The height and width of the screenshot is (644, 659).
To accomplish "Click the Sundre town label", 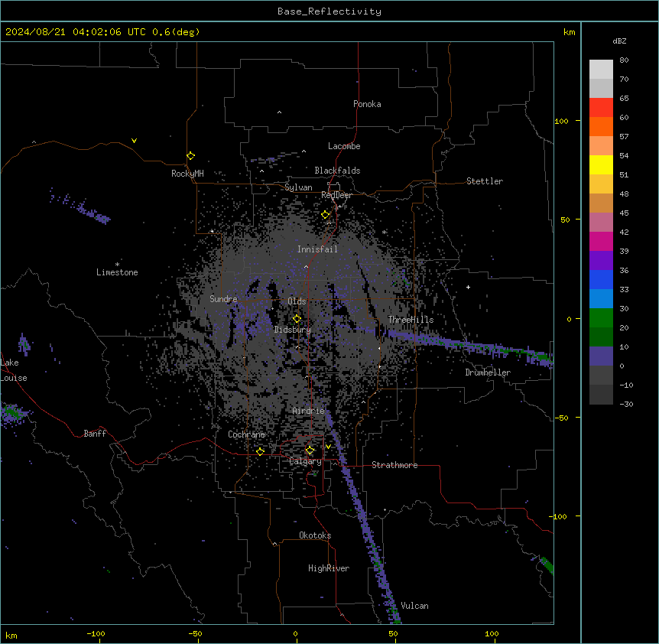I will click(223, 299).
